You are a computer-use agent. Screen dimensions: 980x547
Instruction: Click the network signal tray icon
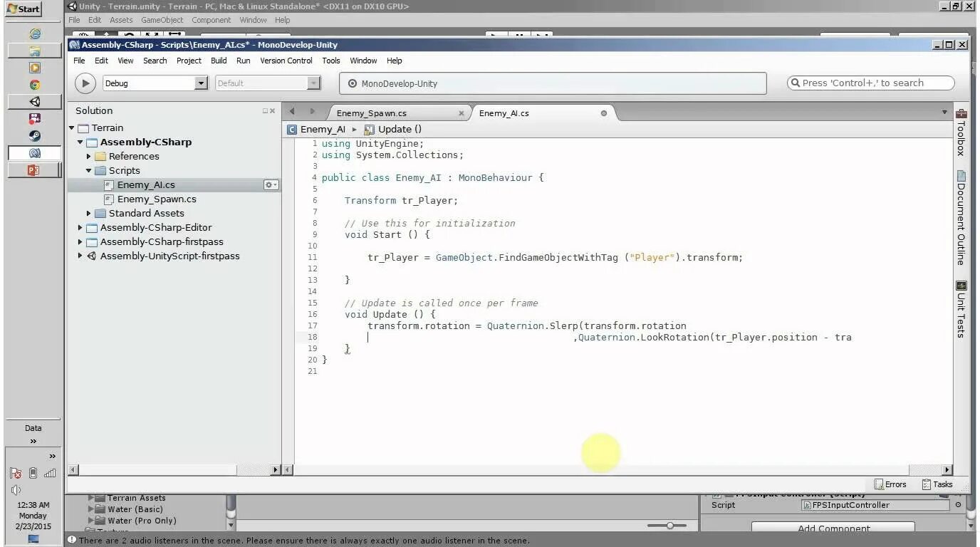[50, 473]
